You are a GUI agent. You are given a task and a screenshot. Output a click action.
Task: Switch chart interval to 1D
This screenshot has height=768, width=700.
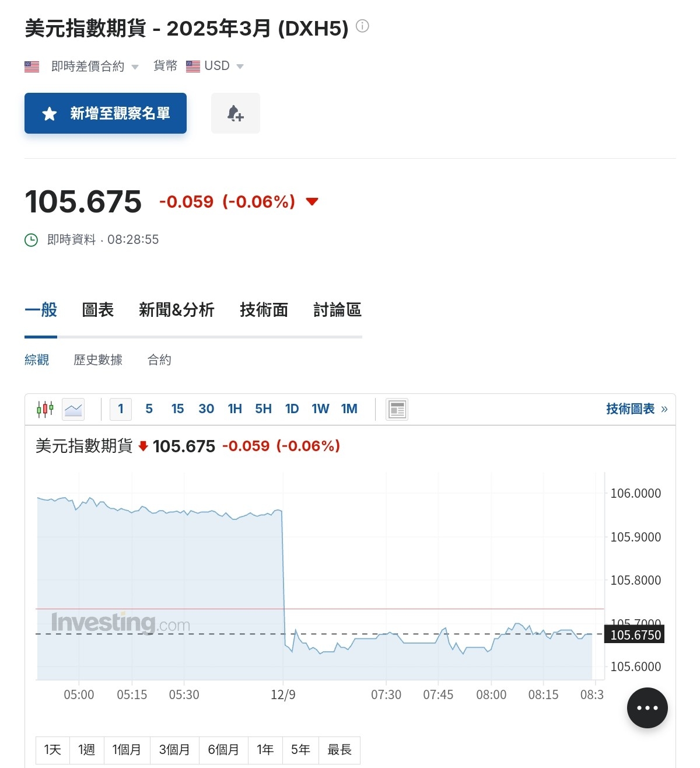click(291, 409)
